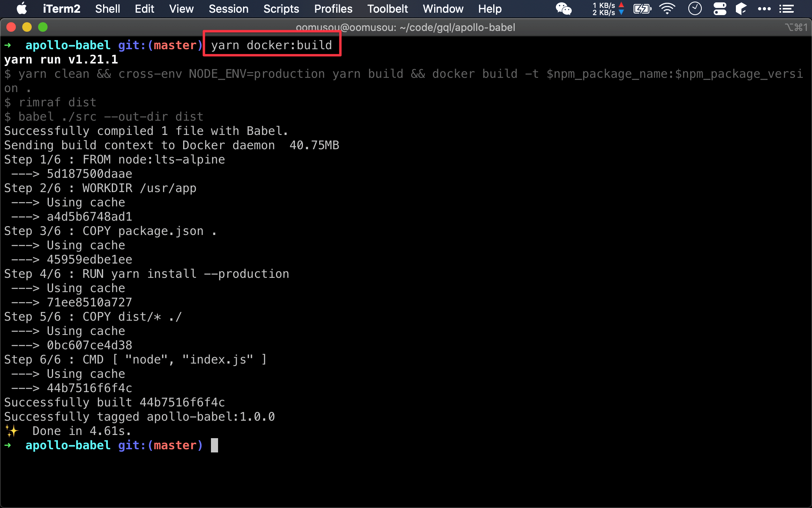
Task: Click the layer hash 71ee8510a727
Action: (x=90, y=302)
